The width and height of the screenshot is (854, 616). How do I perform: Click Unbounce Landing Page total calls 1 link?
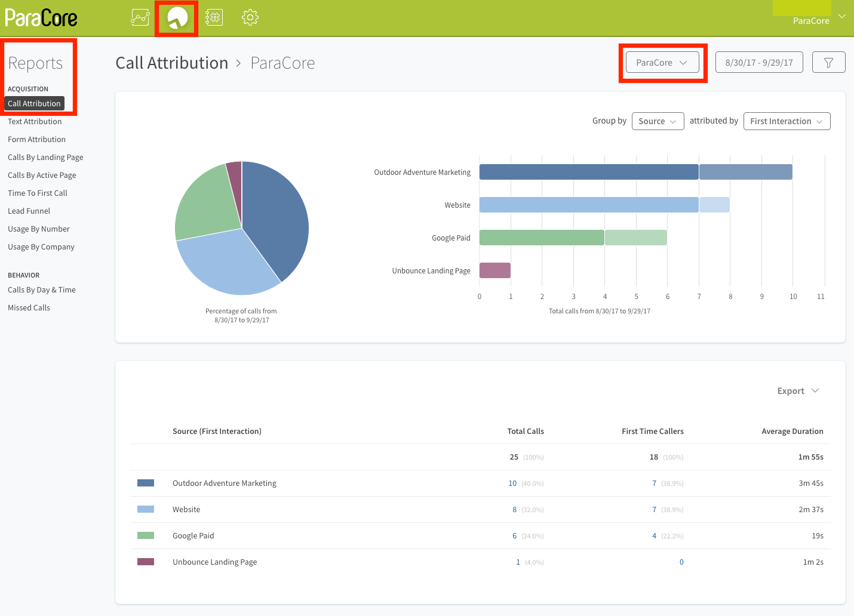pyautogui.click(x=518, y=562)
